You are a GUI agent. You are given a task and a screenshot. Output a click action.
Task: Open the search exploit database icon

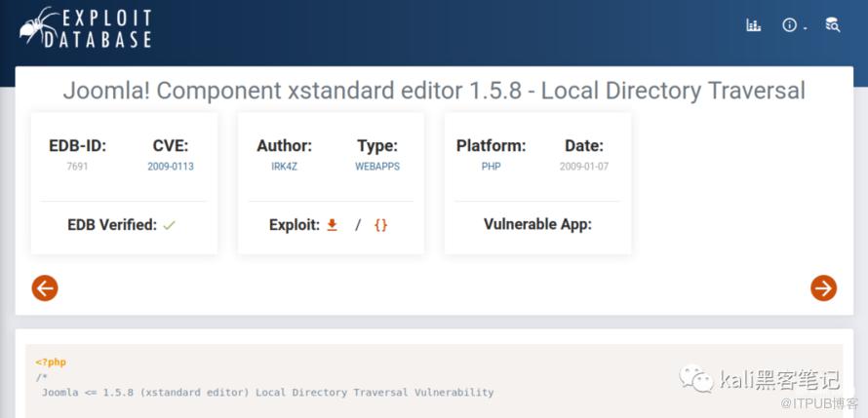(x=832, y=25)
